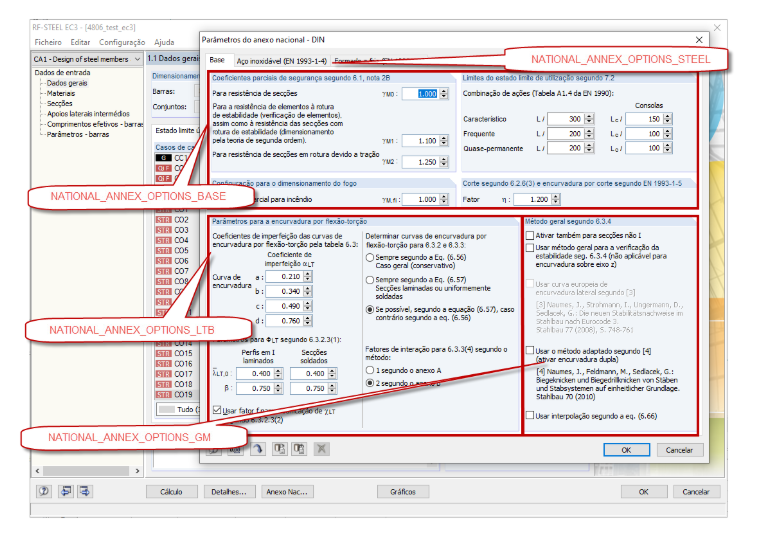Select 'Parâmetros - barras' tree item

78,134
